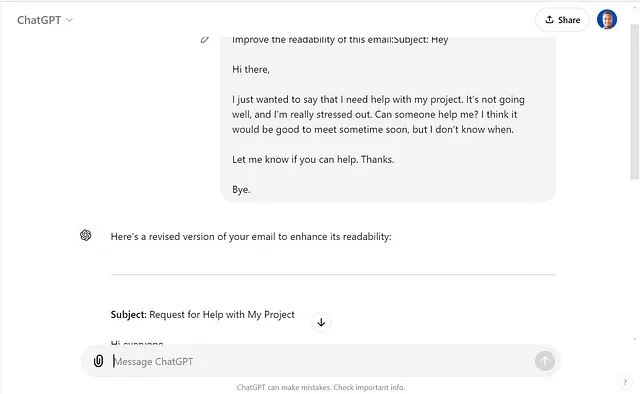The height and width of the screenshot is (394, 640).
Task: Jump to bottom with the down-arrow button
Action: click(321, 322)
